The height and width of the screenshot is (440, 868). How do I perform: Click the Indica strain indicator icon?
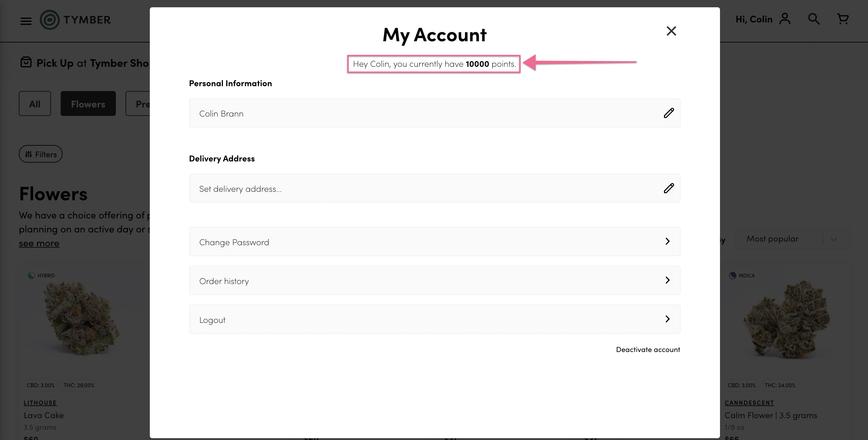click(732, 276)
